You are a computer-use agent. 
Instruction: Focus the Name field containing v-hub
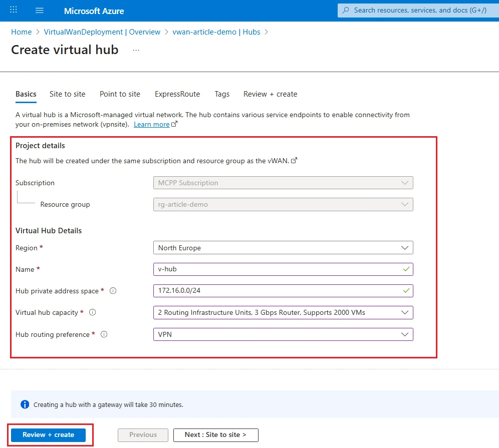click(283, 269)
